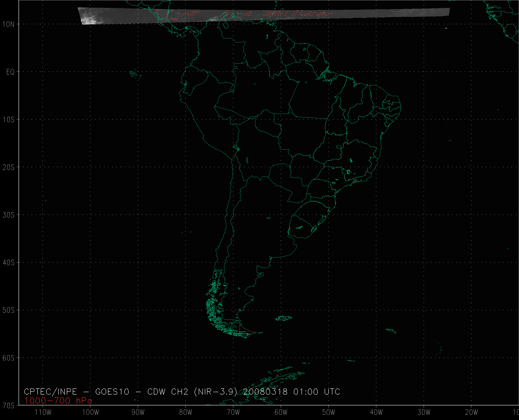Click the 110W longitude axis label

(43, 412)
